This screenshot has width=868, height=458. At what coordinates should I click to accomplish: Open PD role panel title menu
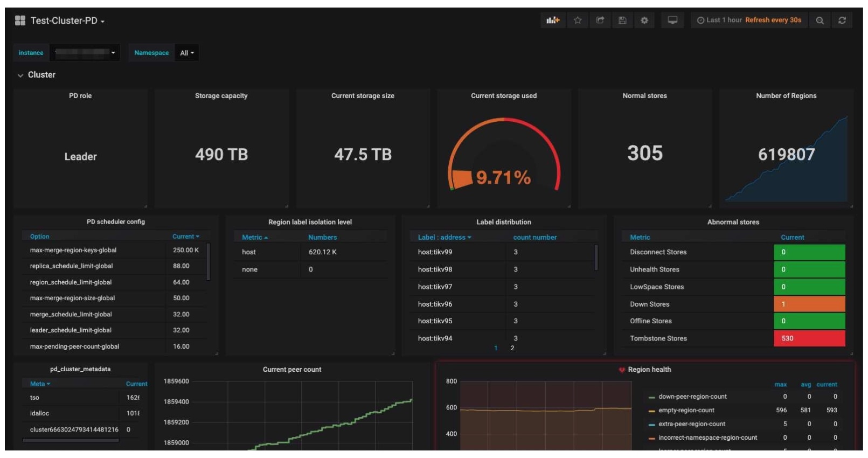point(80,96)
